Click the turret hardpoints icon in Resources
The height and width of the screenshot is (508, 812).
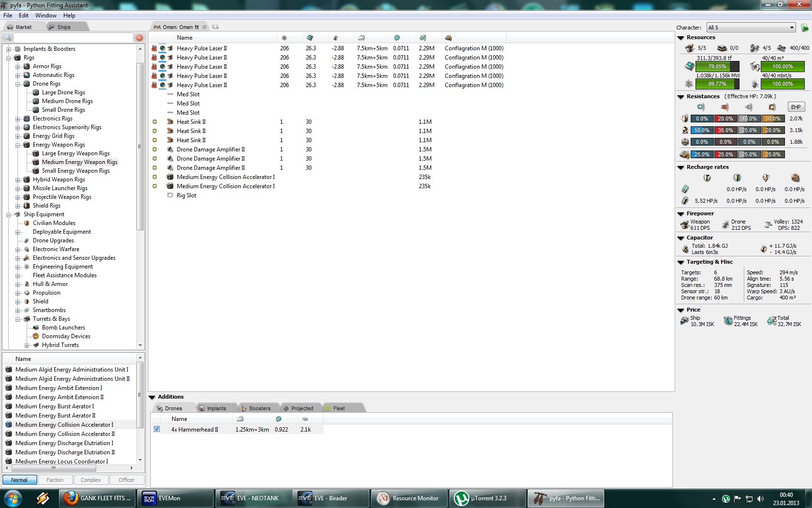pyautogui.click(x=690, y=48)
